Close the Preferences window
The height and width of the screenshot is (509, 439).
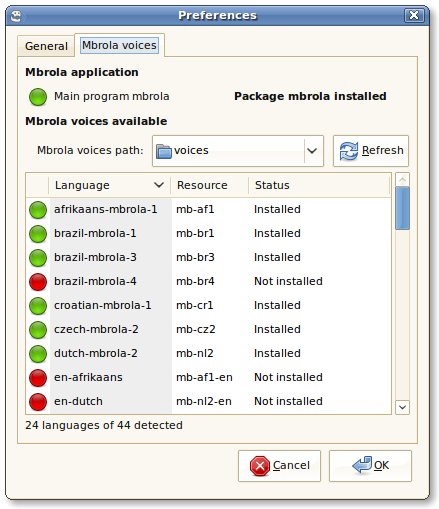pos(414,15)
